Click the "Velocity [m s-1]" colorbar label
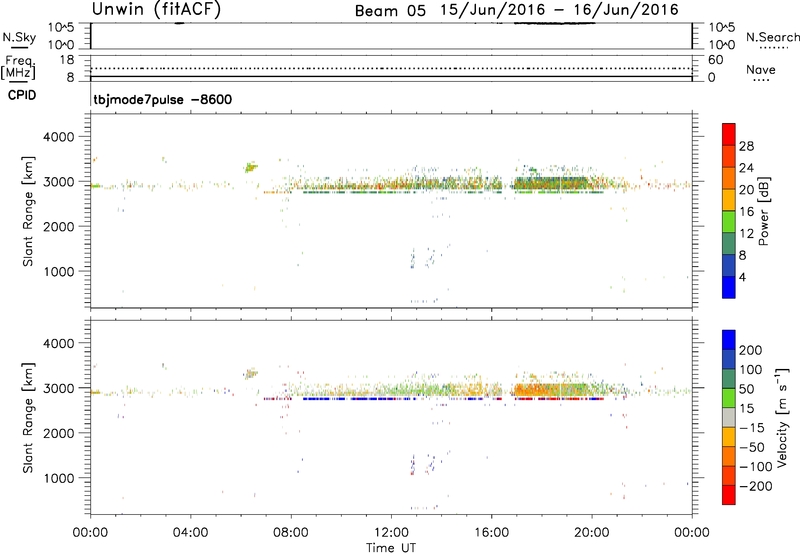This screenshot has width=800, height=554. (783, 417)
